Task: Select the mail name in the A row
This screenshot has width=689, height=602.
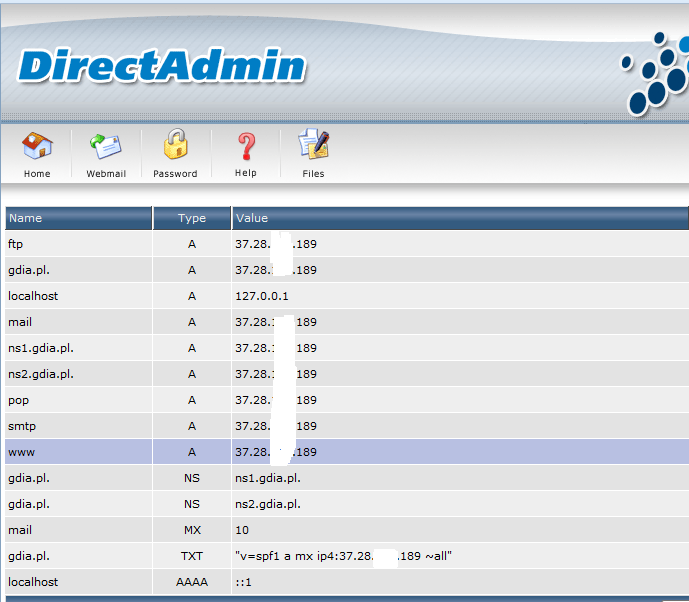Action: (x=20, y=322)
